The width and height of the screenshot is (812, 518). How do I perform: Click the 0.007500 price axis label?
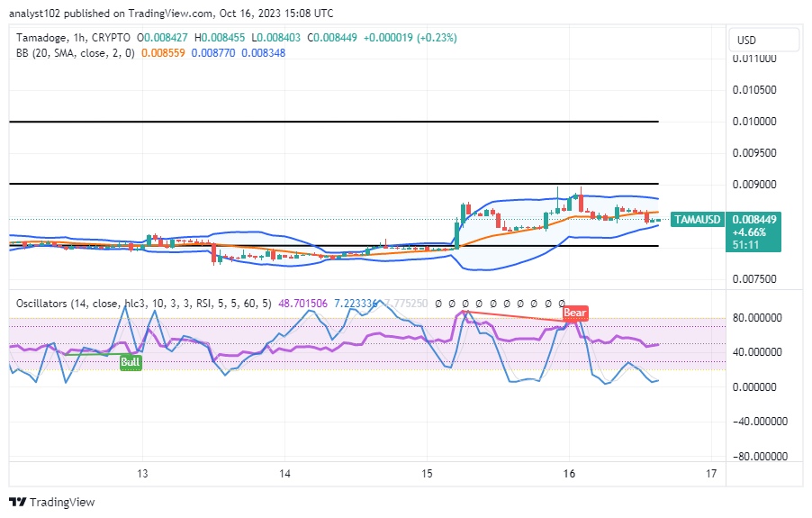pyautogui.click(x=754, y=279)
